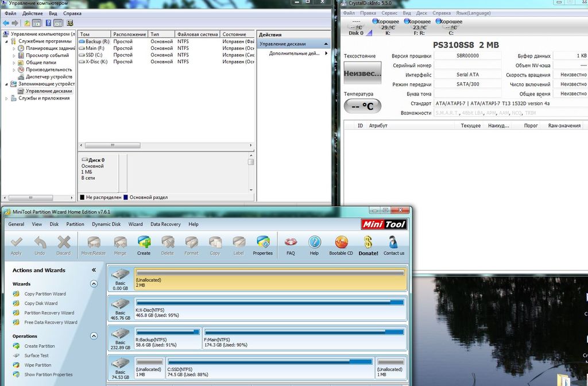
Task: Click the Back arrow in Computer Management
Action: tap(6, 23)
